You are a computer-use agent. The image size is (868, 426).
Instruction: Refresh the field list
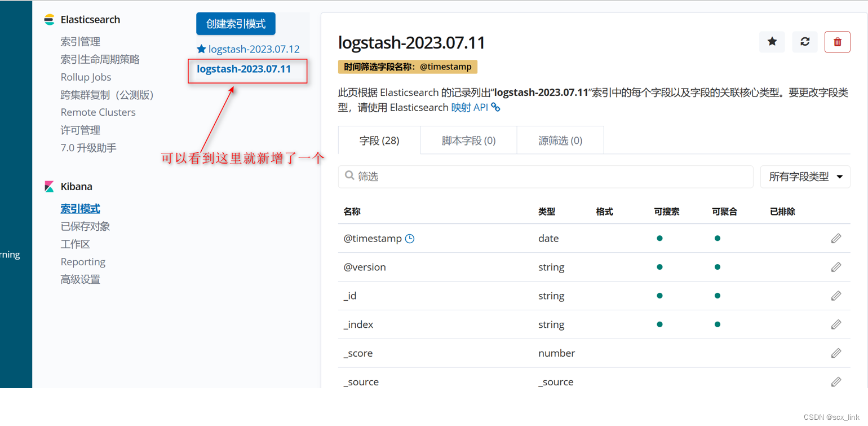click(805, 42)
